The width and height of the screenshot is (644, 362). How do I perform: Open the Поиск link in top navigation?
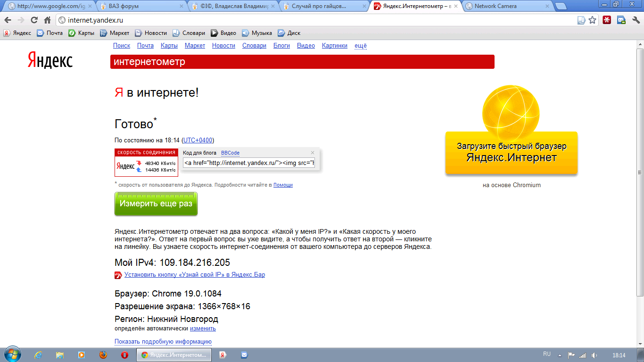(122, 46)
